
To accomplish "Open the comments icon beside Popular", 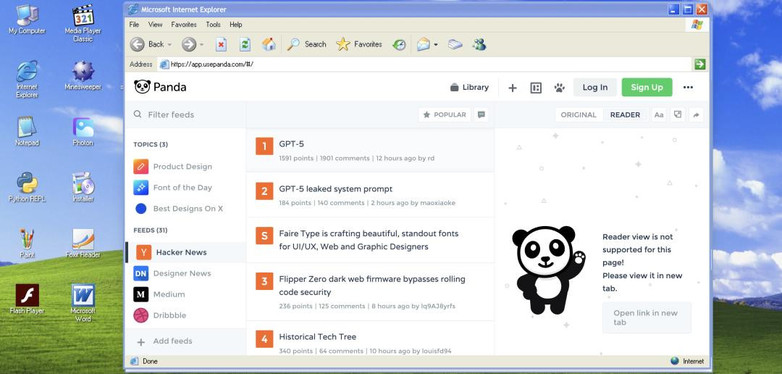I will click(x=481, y=115).
